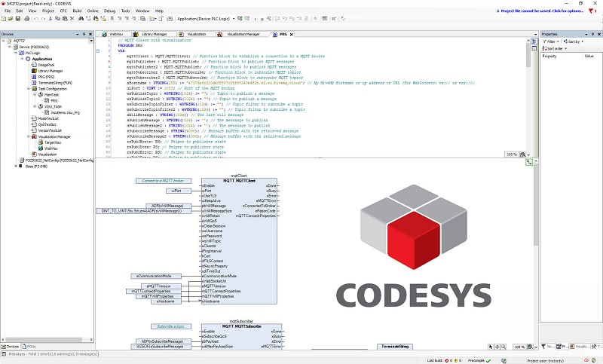Open the Debug menu

[109, 11]
